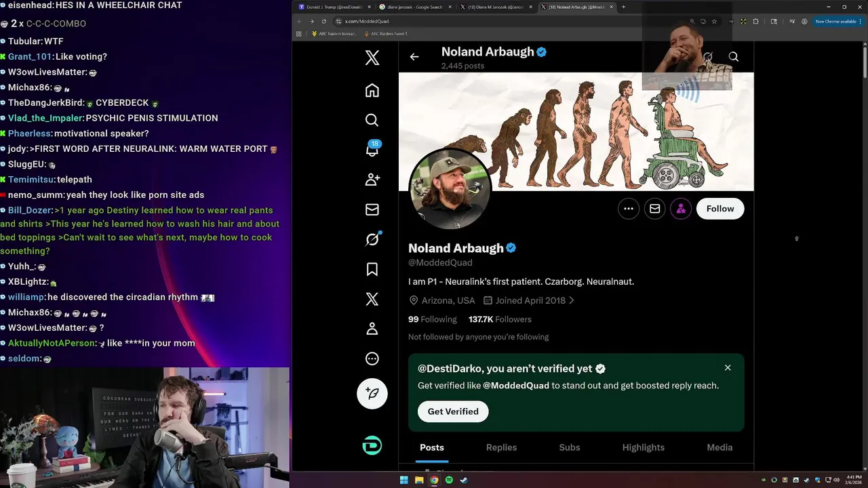Open Noland Arbaugh's profile picture
868x488 pixels.
click(450, 189)
